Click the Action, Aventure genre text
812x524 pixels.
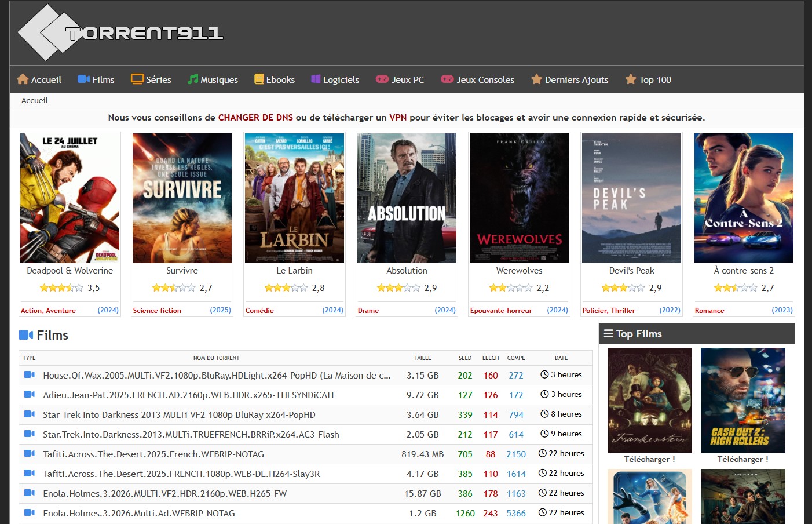[x=48, y=311]
